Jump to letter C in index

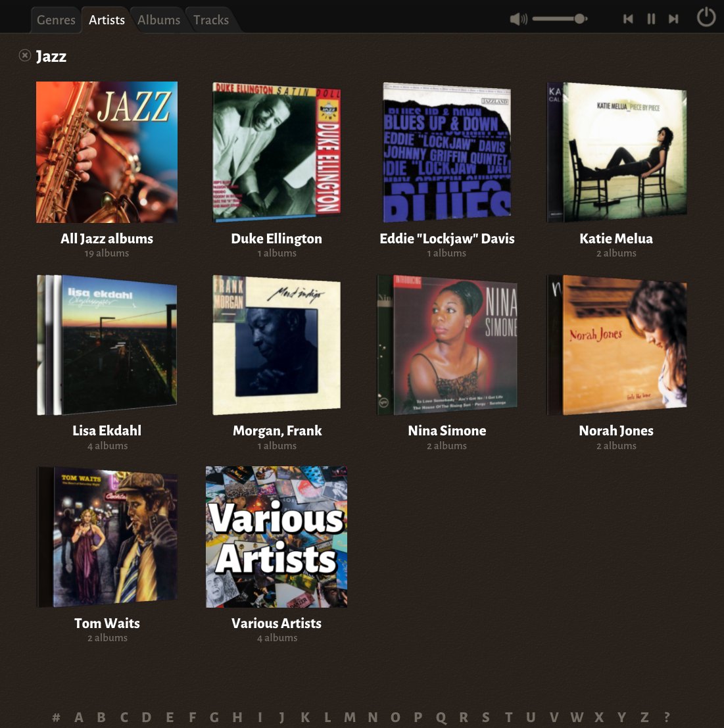[x=124, y=717]
